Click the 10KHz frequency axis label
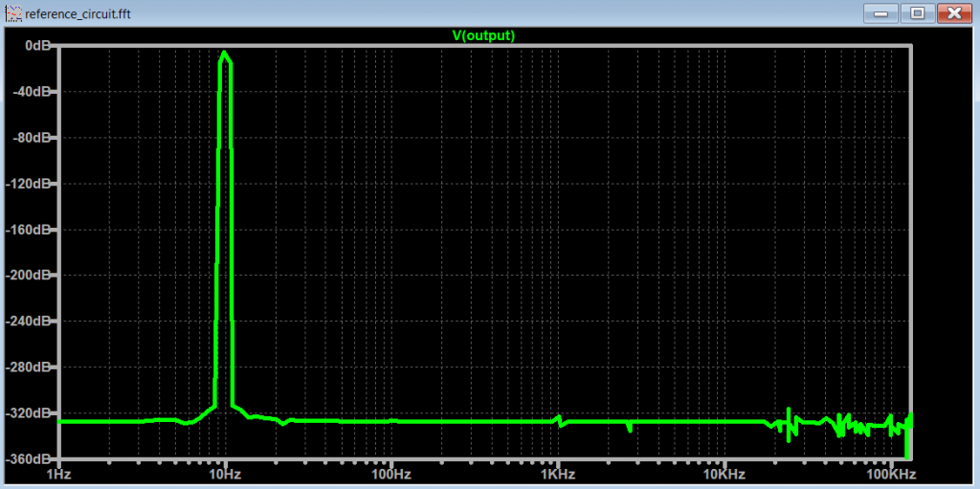Viewport: 980px width, 489px height. (x=724, y=475)
